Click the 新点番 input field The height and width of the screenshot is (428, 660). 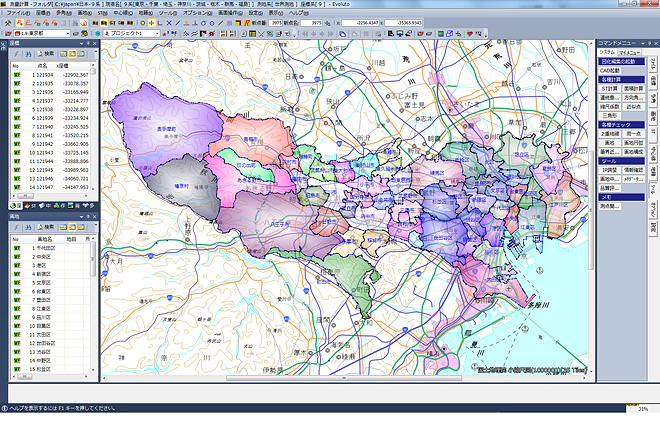(x=275, y=23)
